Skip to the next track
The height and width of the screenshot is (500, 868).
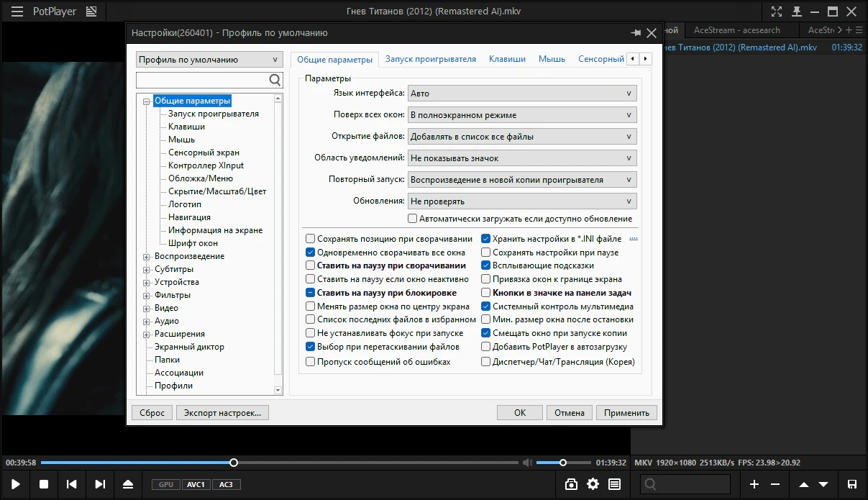[x=100, y=484]
